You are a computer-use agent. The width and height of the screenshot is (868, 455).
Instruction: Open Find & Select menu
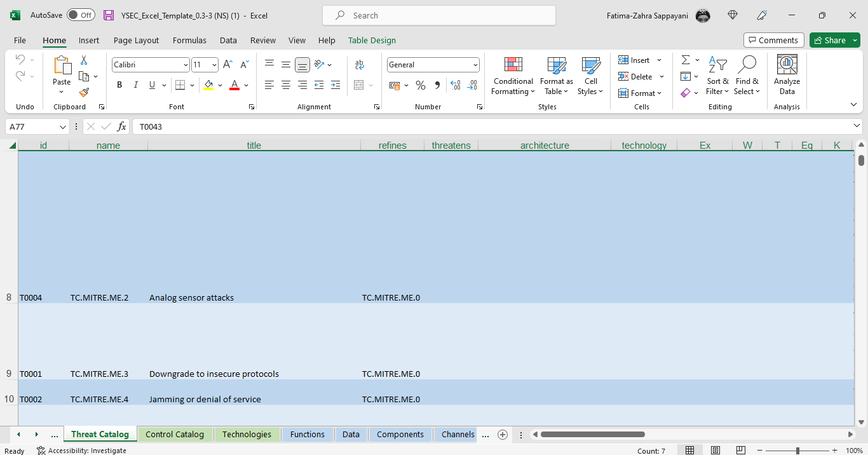(x=747, y=76)
